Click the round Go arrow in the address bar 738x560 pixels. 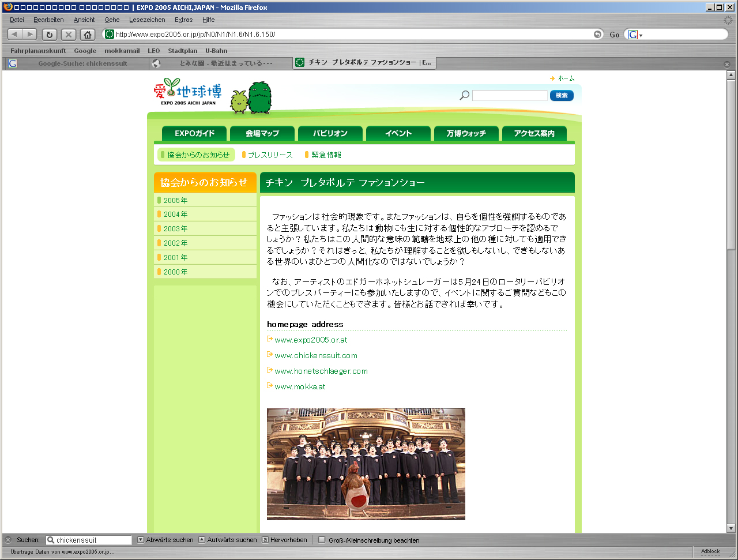pyautogui.click(x=597, y=35)
